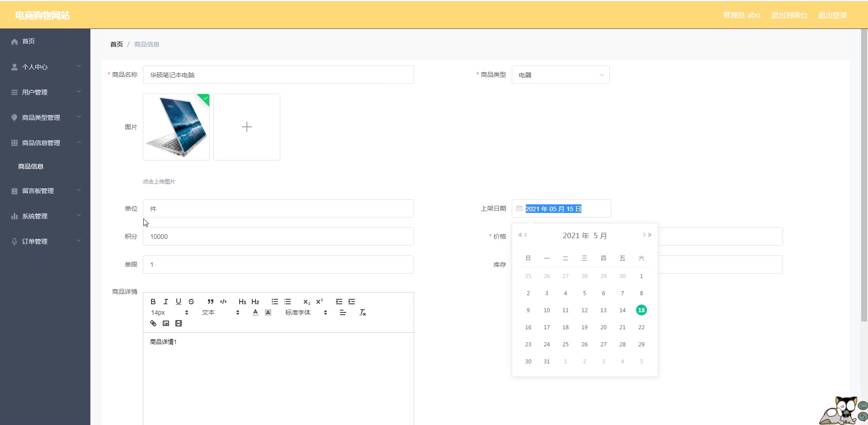Toggle subscript formatting in the editor
868x425 pixels.
click(307, 302)
